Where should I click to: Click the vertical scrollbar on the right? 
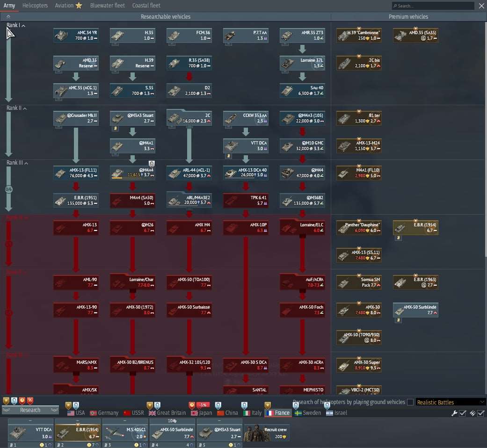tap(485, 139)
